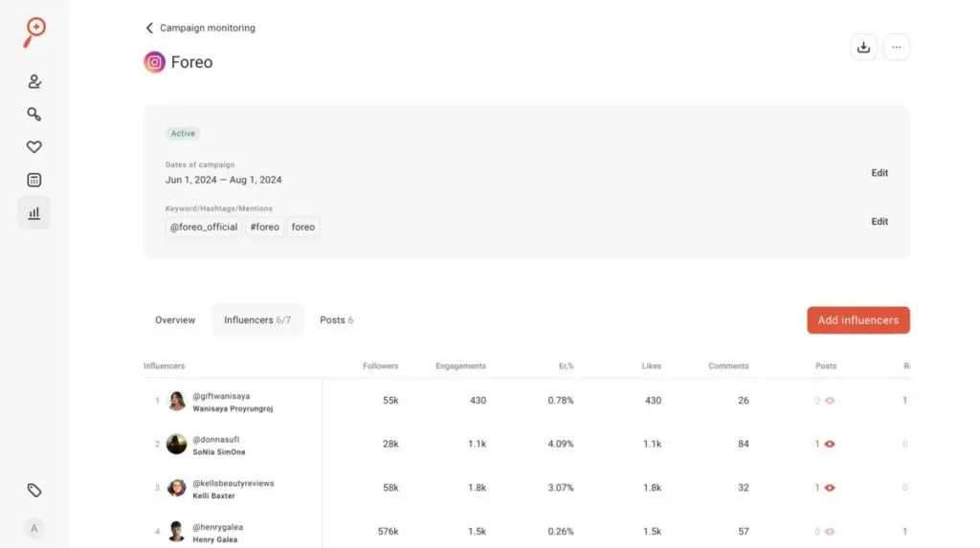Open the account avatar labeled A
The height and width of the screenshot is (548, 980).
coord(34,528)
